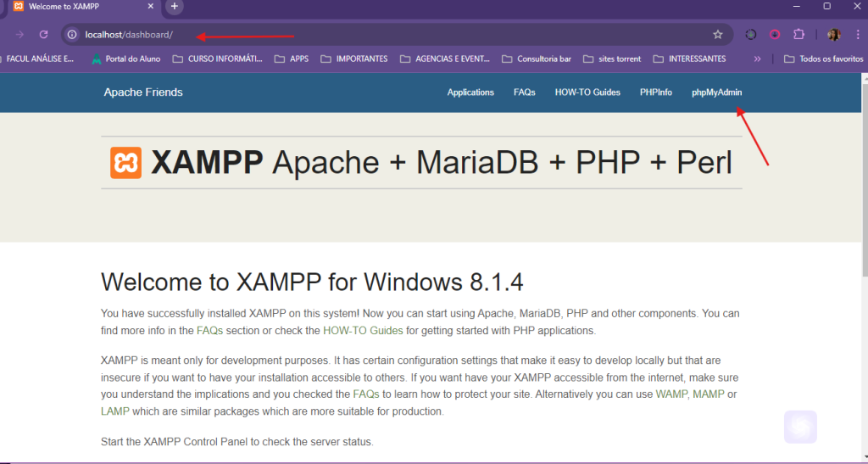Go to PHPInfo in the top navigation
The height and width of the screenshot is (464, 868).
point(655,92)
